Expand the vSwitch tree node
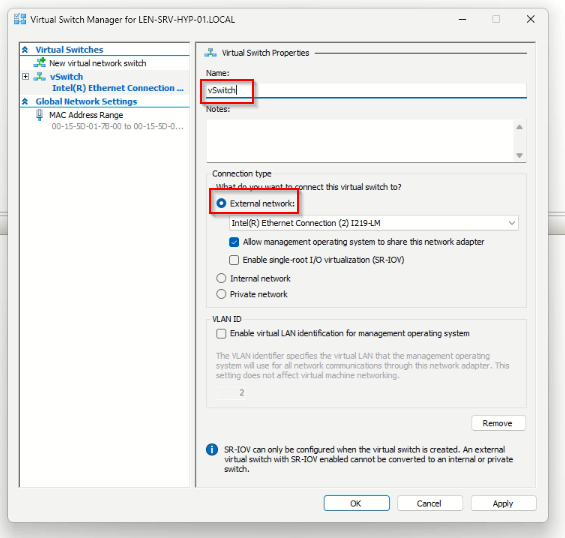Image resolution: width=565 pixels, height=538 pixels. coord(26,76)
